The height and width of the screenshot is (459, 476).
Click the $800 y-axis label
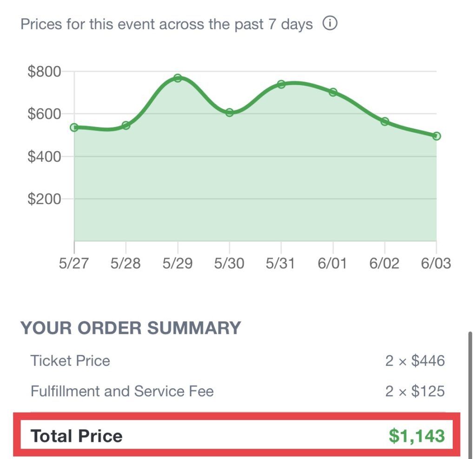point(45,72)
